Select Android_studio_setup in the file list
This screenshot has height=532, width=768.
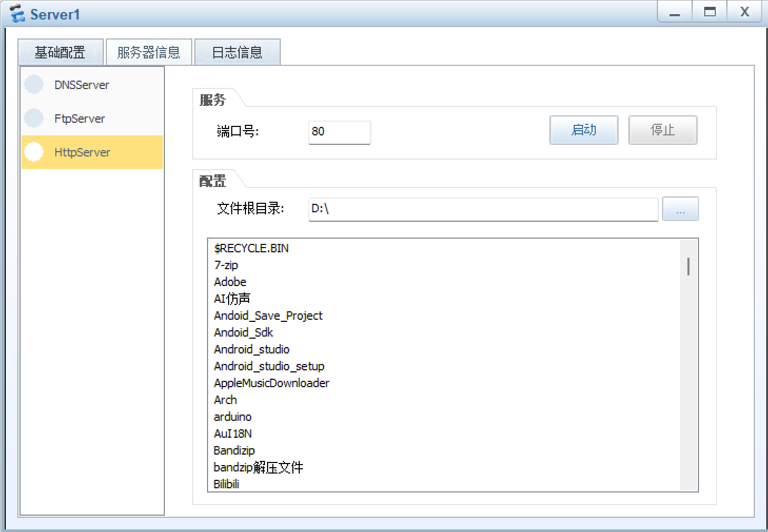pos(269,367)
